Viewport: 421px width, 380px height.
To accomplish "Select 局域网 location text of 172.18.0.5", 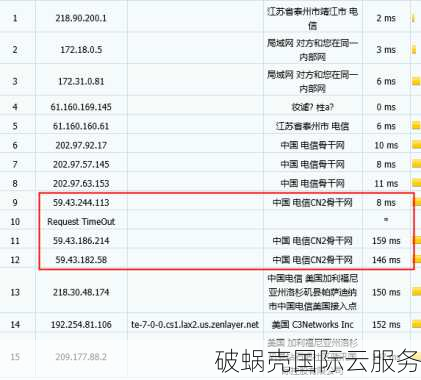I will tap(312, 50).
